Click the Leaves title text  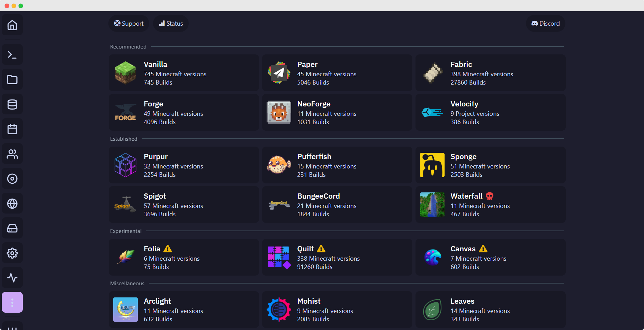[x=462, y=301]
